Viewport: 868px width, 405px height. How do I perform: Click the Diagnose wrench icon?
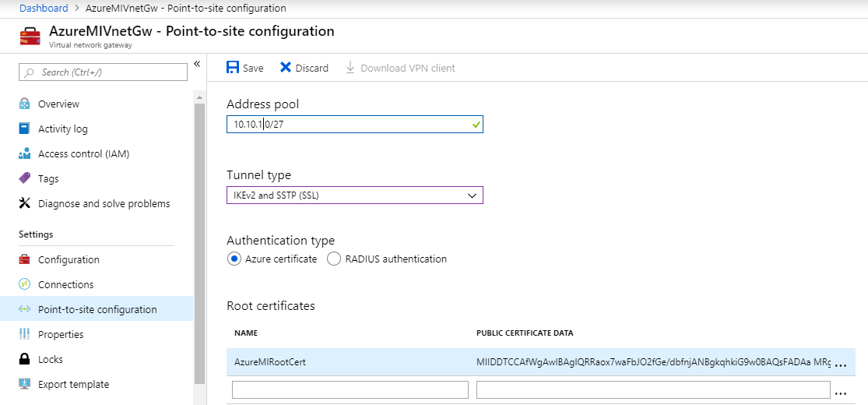coord(24,203)
